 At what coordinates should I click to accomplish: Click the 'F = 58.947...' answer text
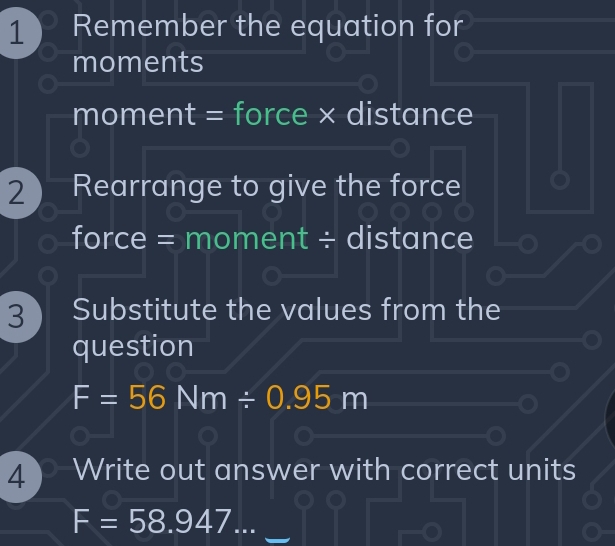pyautogui.click(x=165, y=521)
